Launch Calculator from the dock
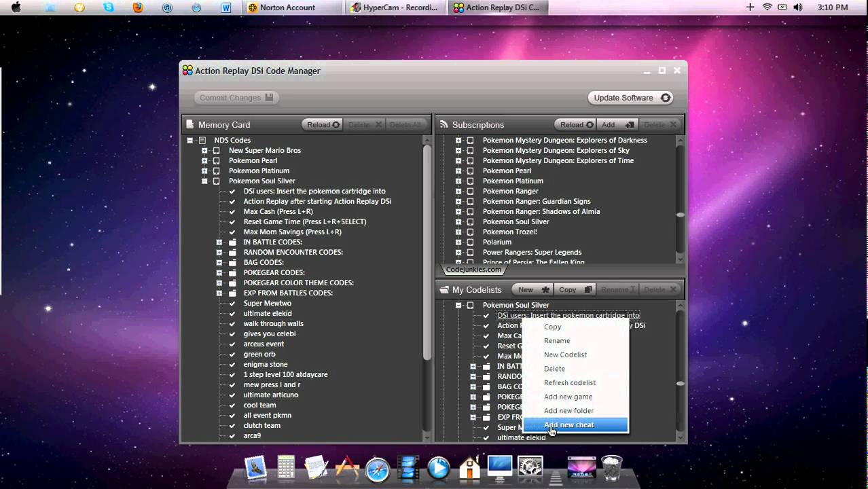This screenshot has height=489, width=868. point(286,467)
